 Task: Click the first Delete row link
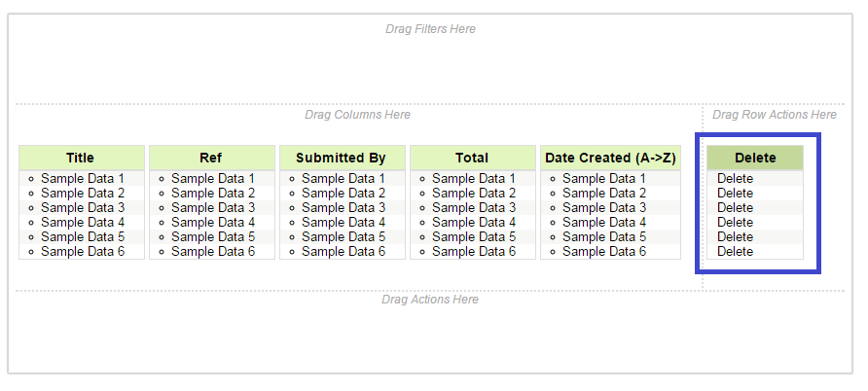point(736,179)
